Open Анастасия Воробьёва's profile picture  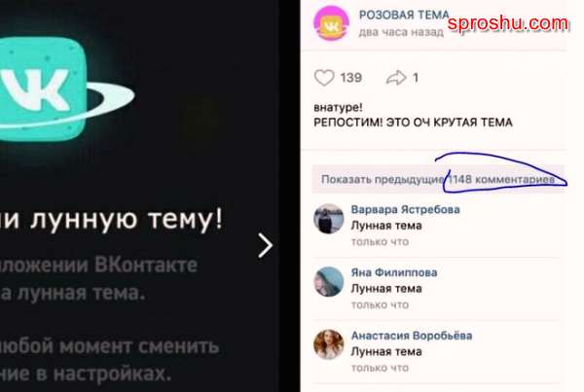point(329,344)
